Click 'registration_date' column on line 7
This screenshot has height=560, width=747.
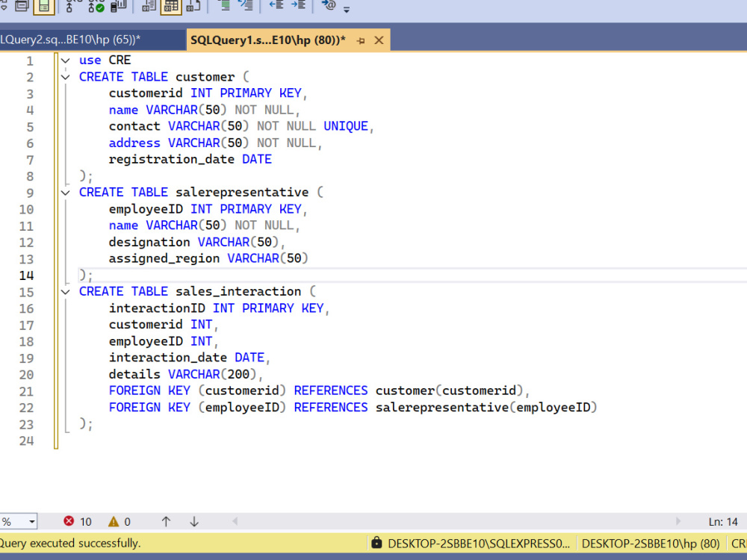click(172, 160)
